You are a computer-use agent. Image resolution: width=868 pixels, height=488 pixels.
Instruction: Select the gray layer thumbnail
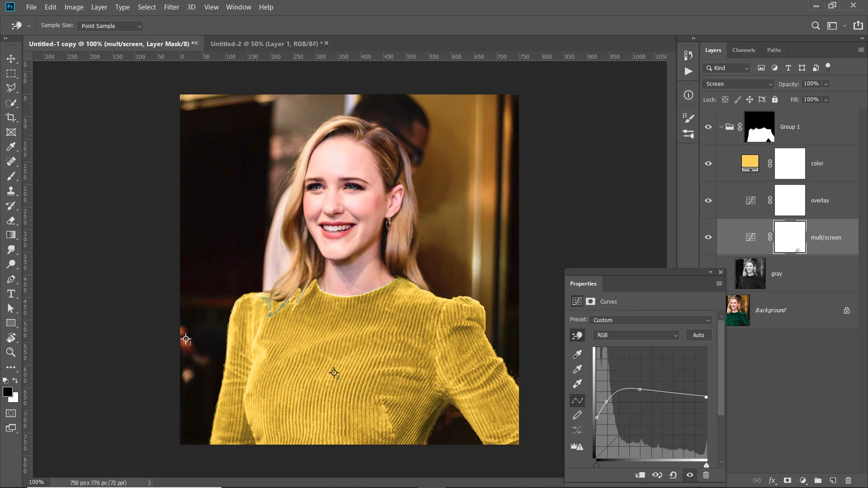(750, 274)
